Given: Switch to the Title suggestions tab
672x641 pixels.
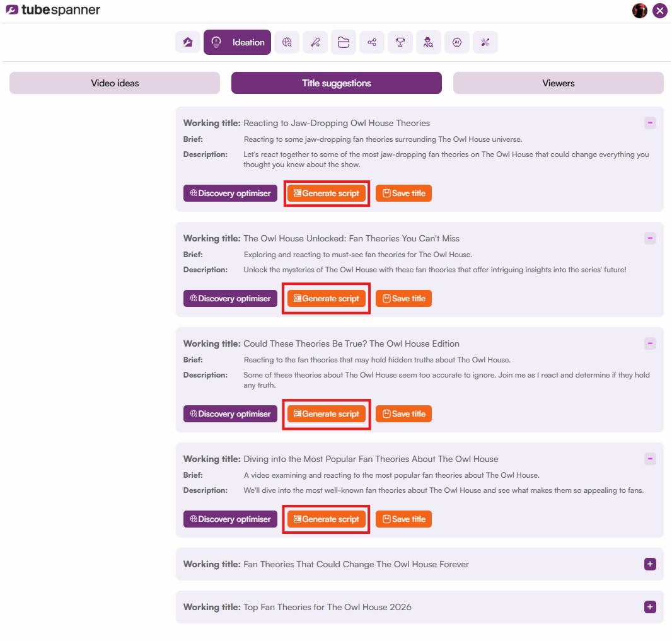Looking at the screenshot, I should pos(337,83).
